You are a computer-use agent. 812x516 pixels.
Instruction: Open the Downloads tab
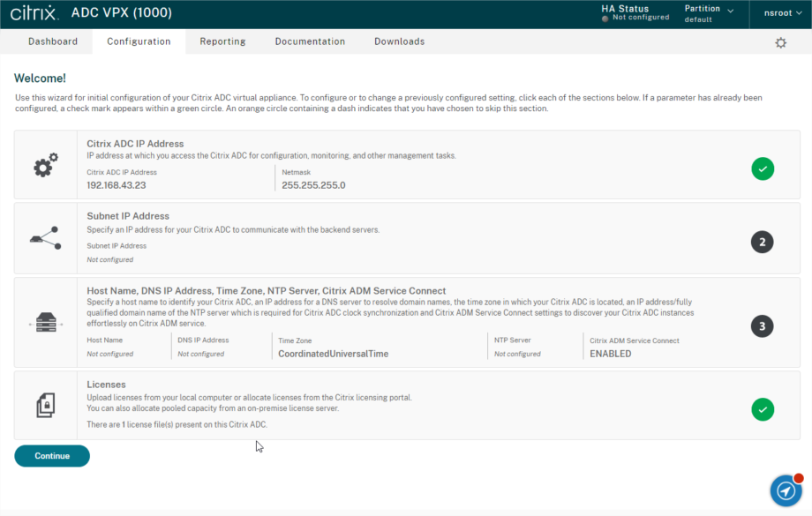coord(399,41)
